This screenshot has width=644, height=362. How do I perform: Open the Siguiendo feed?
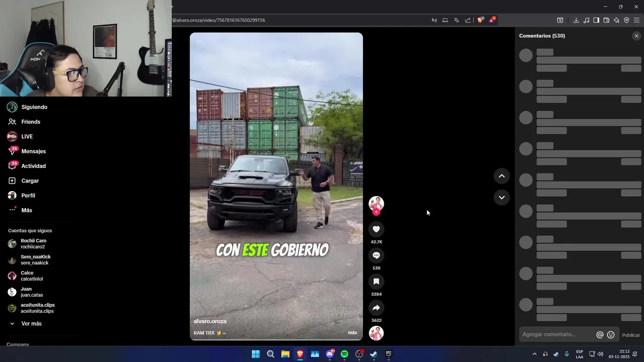pos(34,107)
